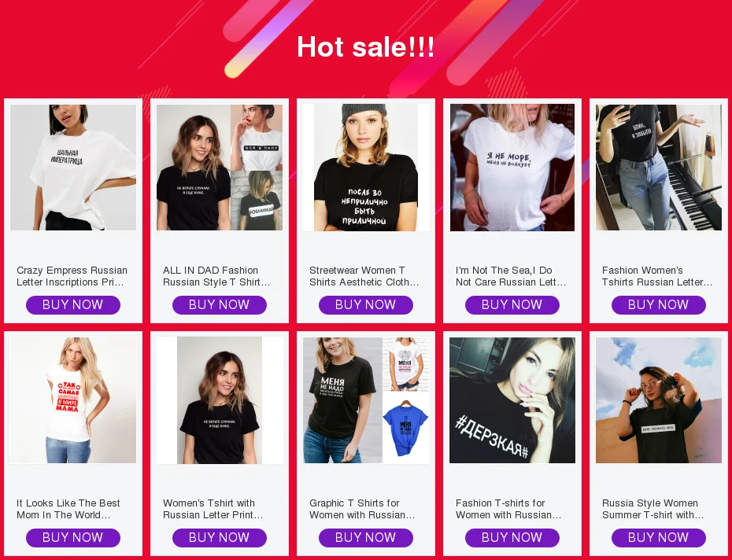Click BUY NOW under Russia Style Women Summer T-shirt
Screen dimensions: 732x560
[658, 538]
